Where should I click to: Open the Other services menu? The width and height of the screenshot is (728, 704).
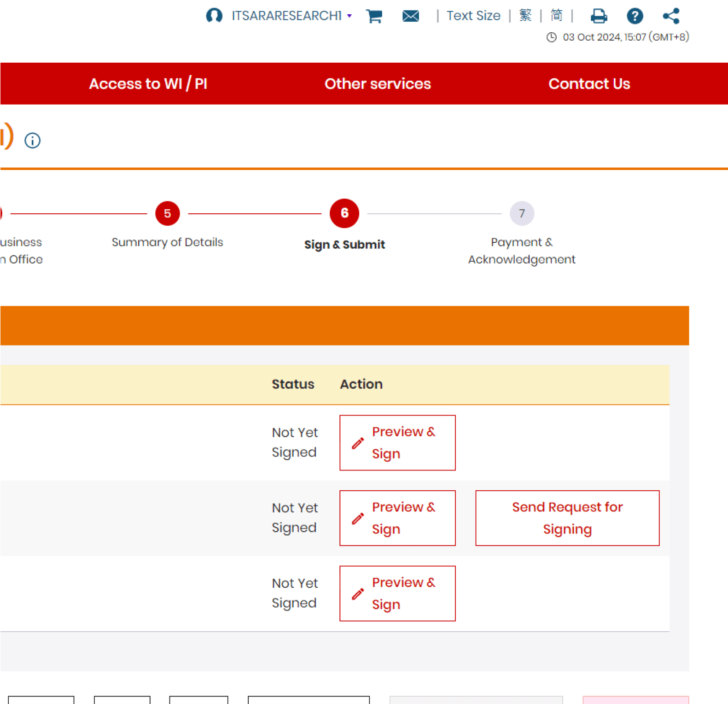click(378, 84)
